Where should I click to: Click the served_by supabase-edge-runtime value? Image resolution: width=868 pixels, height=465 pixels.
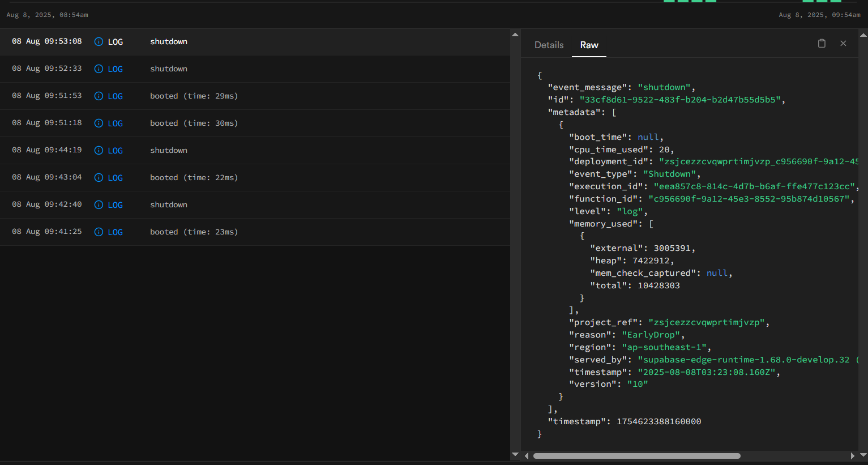pyautogui.click(x=748, y=360)
